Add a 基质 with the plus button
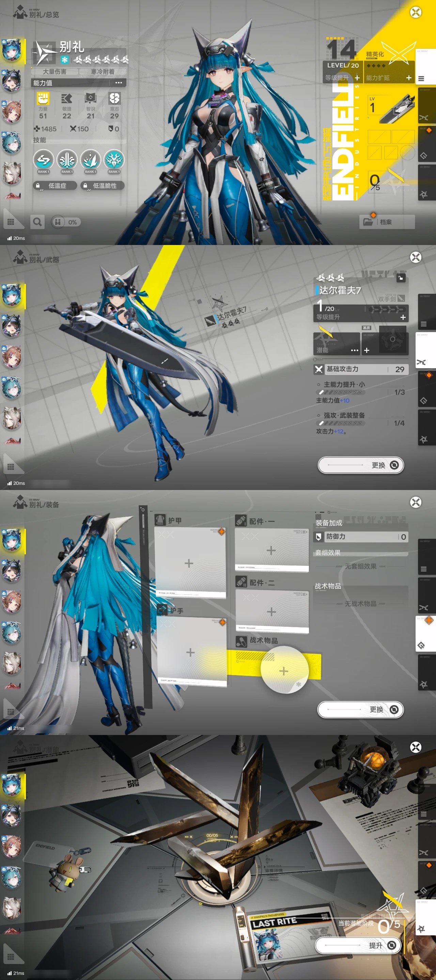The image size is (436, 980). pos(367,350)
